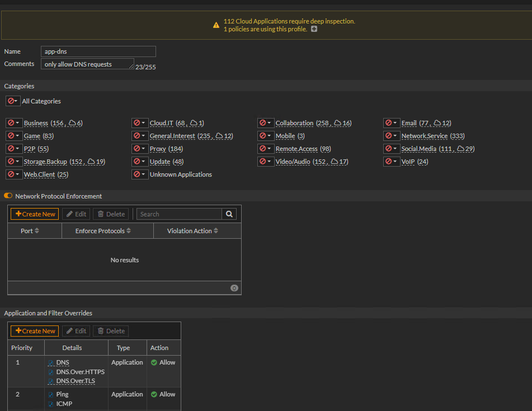
Task: Open the Network.Service category link
Action: (x=424, y=136)
